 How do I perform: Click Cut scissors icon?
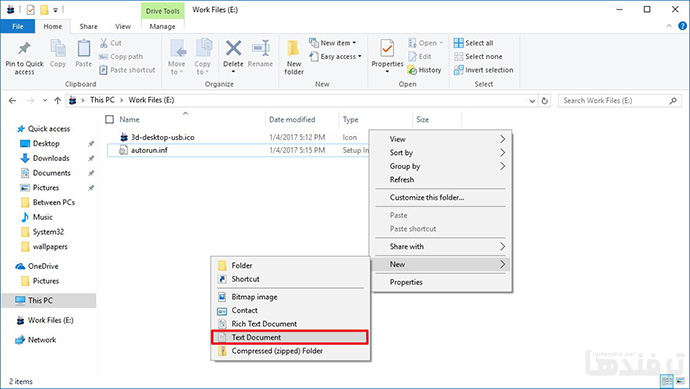104,43
